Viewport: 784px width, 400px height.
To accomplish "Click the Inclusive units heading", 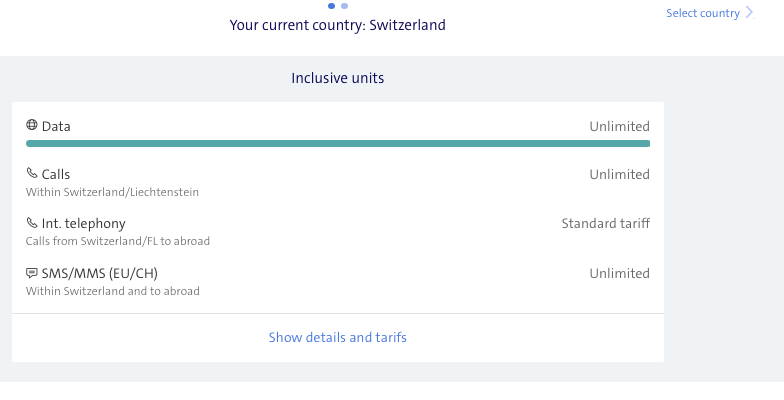I will point(338,78).
